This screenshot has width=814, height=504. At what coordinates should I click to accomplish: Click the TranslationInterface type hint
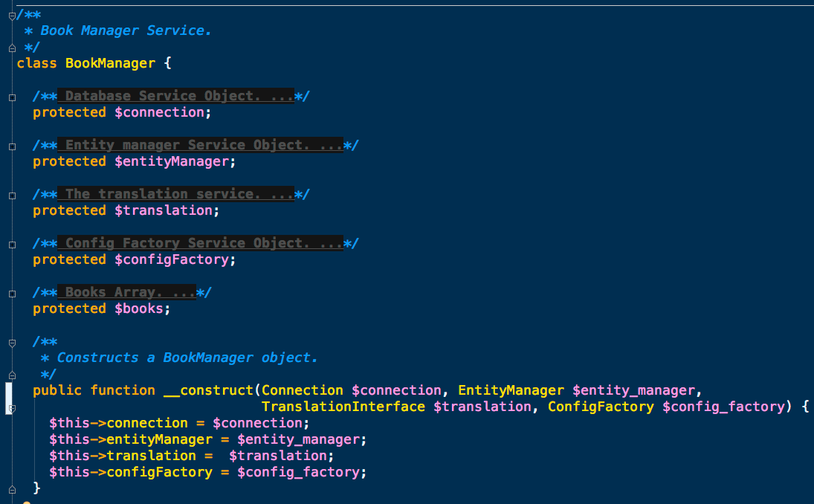click(343, 407)
